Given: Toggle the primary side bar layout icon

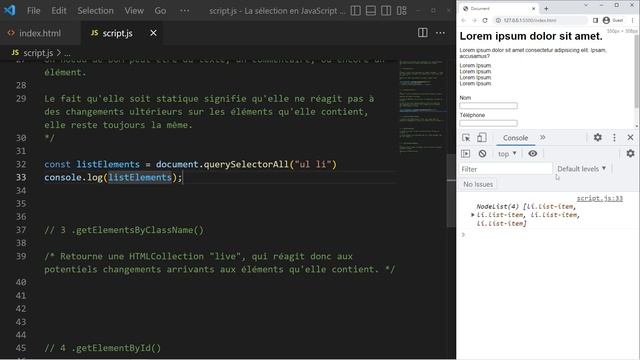Looking at the screenshot, I should click(356, 11).
